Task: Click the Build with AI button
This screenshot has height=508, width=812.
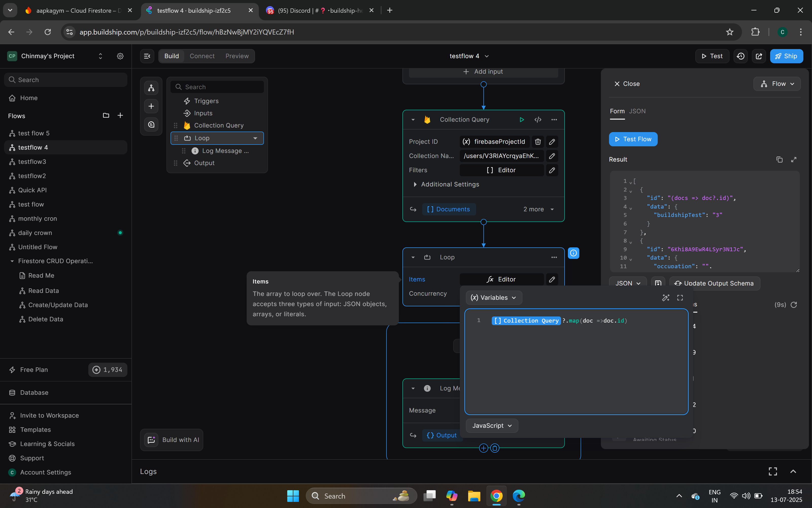Action: (172, 440)
